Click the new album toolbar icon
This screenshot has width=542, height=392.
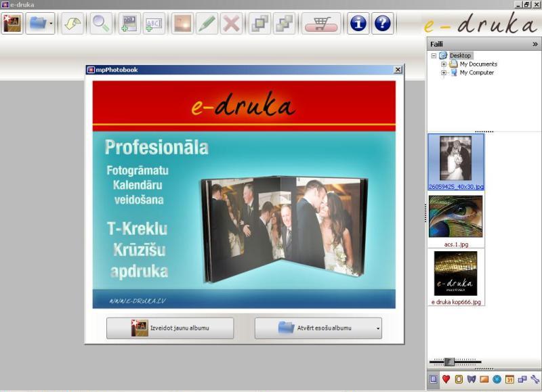coord(12,23)
